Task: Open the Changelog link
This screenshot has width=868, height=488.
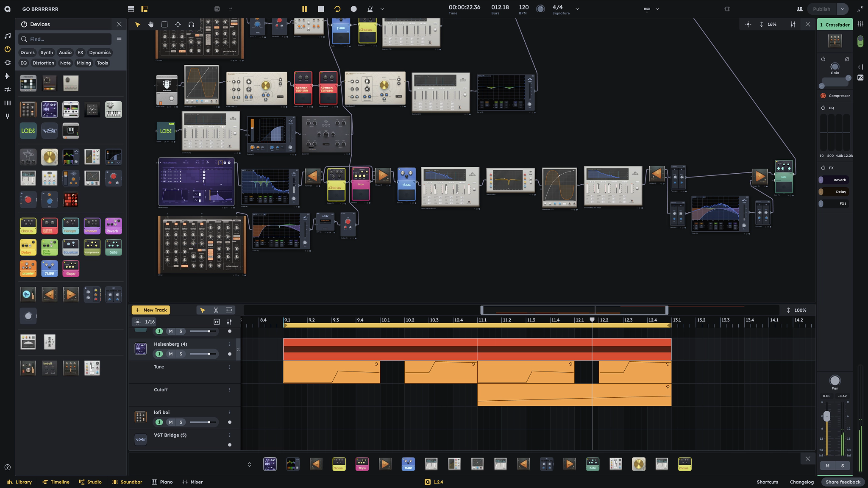Action: coord(801,482)
